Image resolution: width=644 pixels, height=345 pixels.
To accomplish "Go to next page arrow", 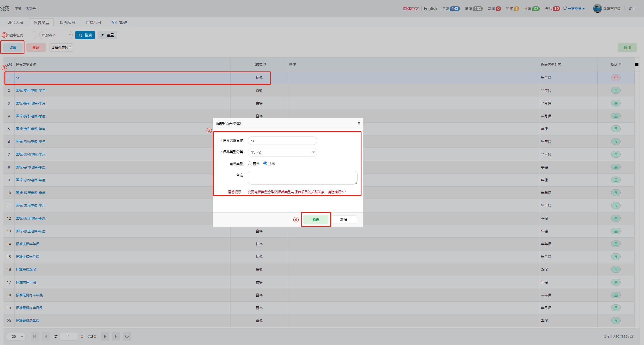I will tap(105, 336).
